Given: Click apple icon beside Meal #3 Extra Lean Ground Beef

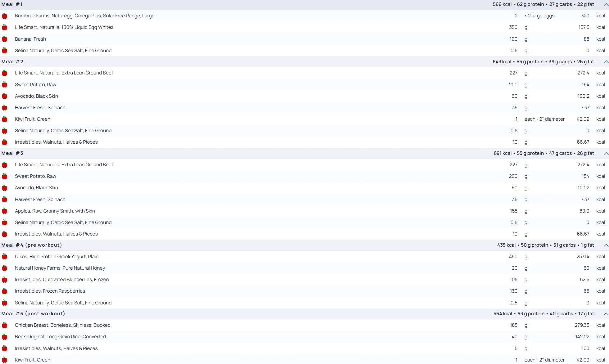Looking at the screenshot, I should [5, 165].
